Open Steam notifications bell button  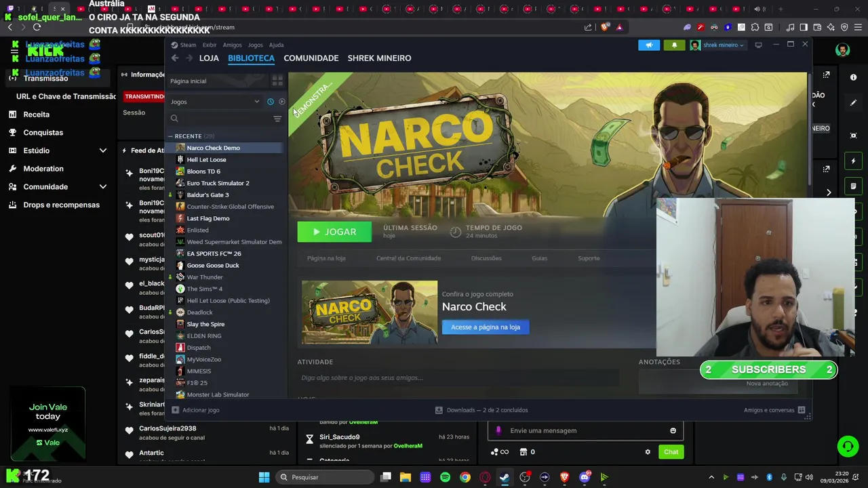point(674,45)
